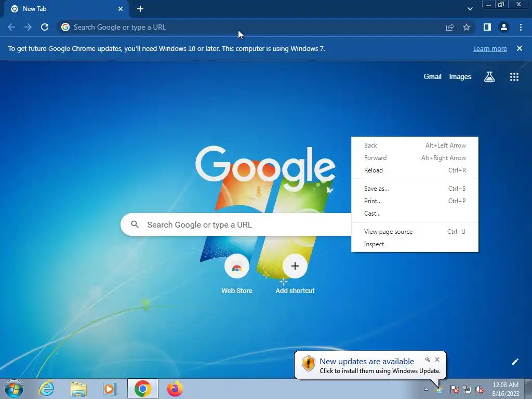The height and width of the screenshot is (399, 532).
Task: Open Action Center flag tray icon
Action: pyautogui.click(x=454, y=390)
